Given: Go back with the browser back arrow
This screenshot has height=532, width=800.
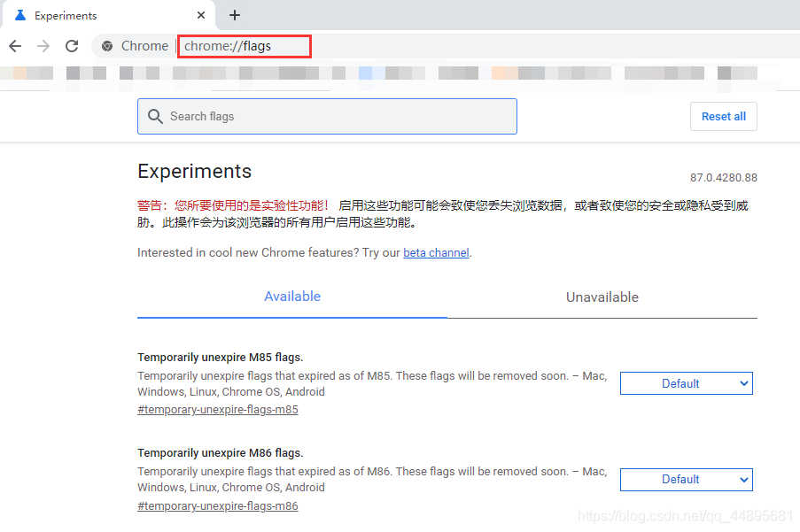Looking at the screenshot, I should (x=15, y=46).
